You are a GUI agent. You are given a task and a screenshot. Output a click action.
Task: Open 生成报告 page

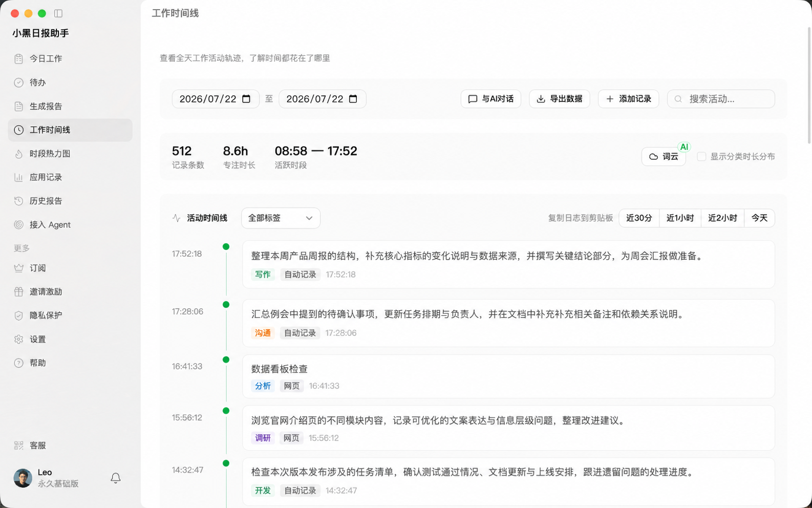click(x=70, y=106)
